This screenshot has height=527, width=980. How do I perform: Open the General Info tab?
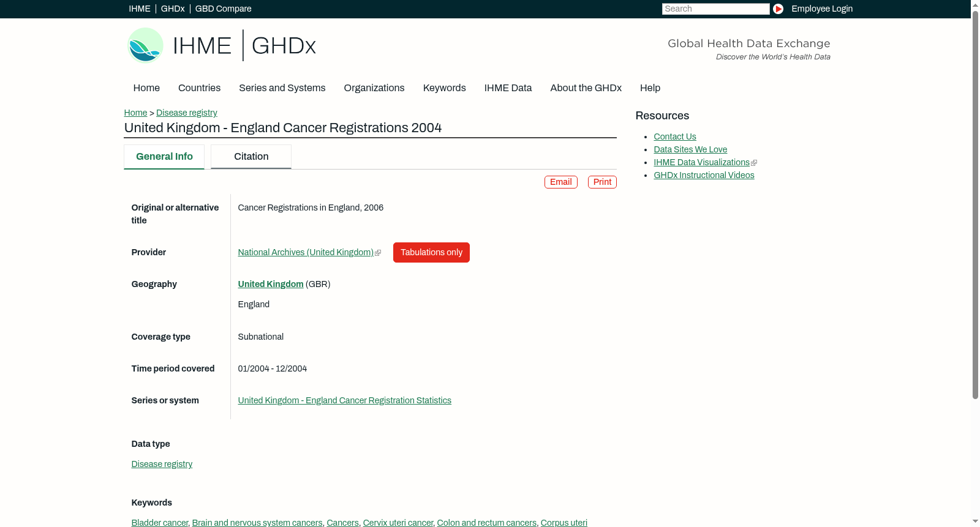(x=164, y=157)
